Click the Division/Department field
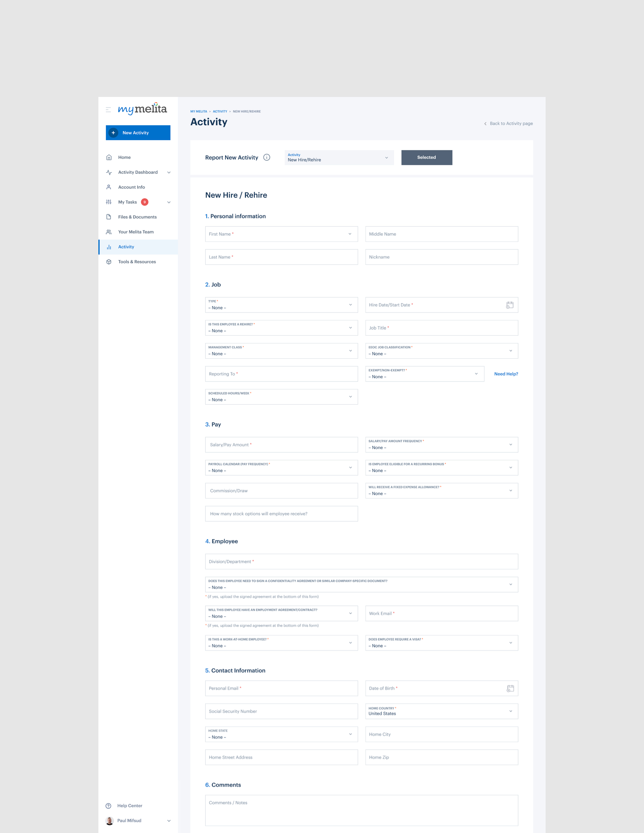 pyautogui.click(x=362, y=562)
